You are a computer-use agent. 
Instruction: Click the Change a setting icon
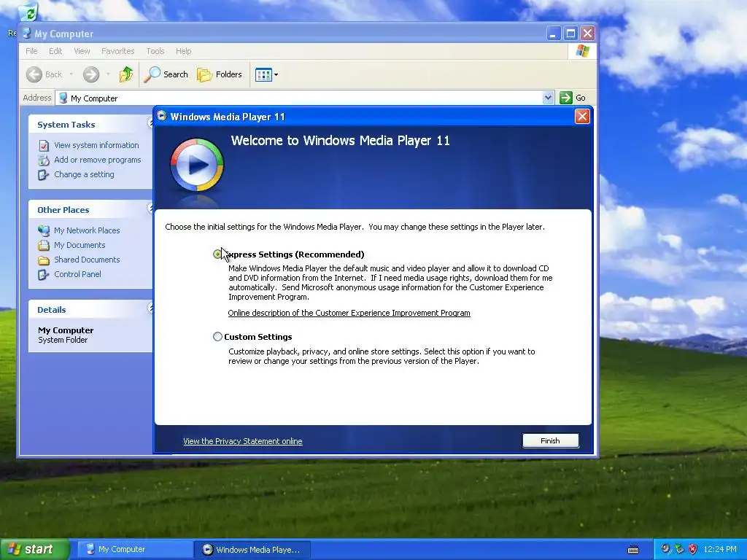(x=43, y=175)
